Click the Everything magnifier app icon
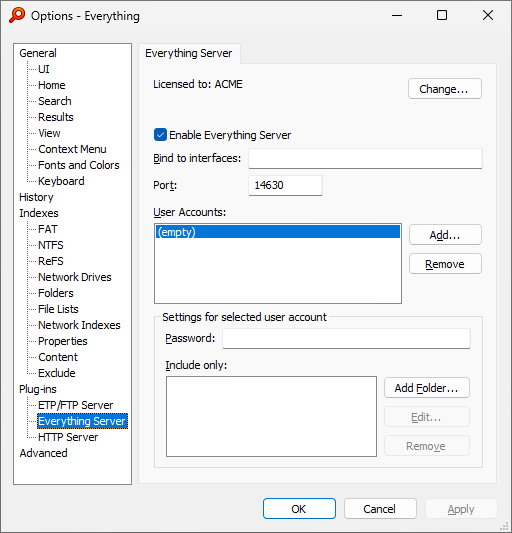 17,15
